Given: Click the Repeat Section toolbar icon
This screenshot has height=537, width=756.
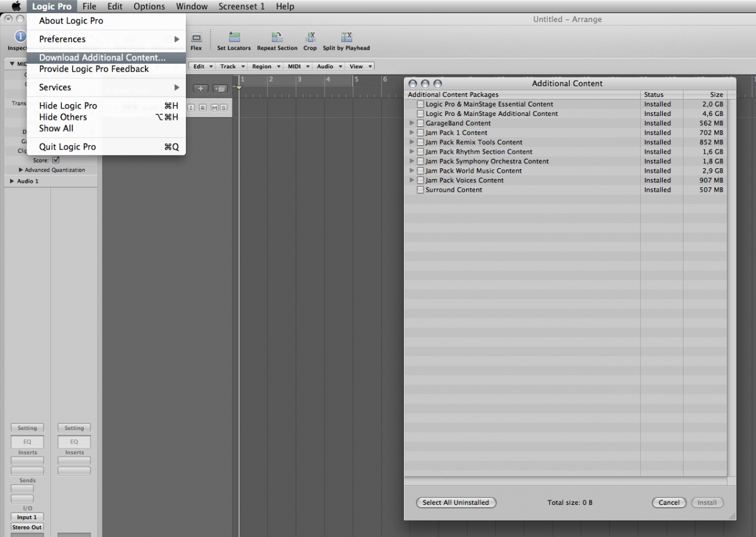Looking at the screenshot, I should click(x=277, y=38).
